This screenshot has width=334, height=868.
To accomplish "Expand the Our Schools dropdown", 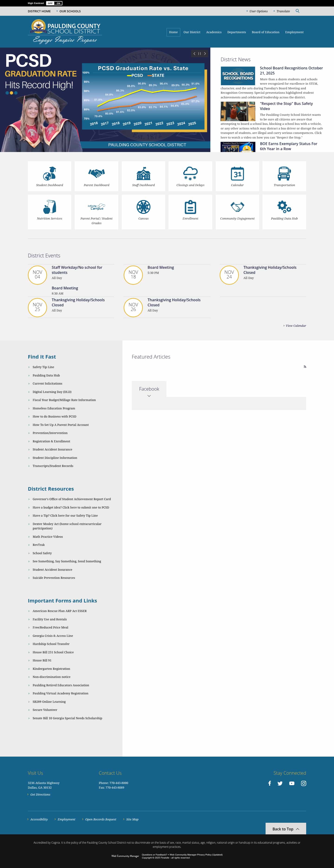I will point(68,11).
